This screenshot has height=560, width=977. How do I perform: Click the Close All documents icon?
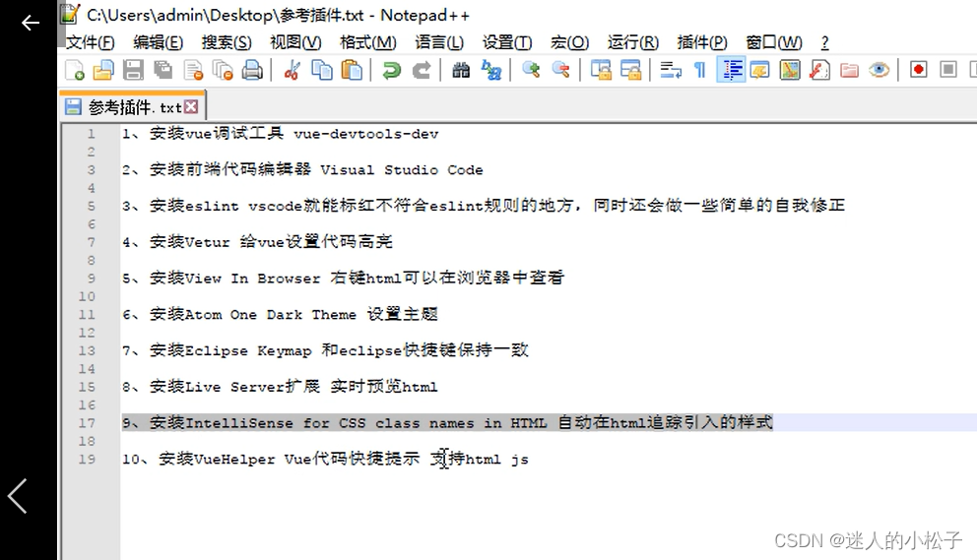223,70
